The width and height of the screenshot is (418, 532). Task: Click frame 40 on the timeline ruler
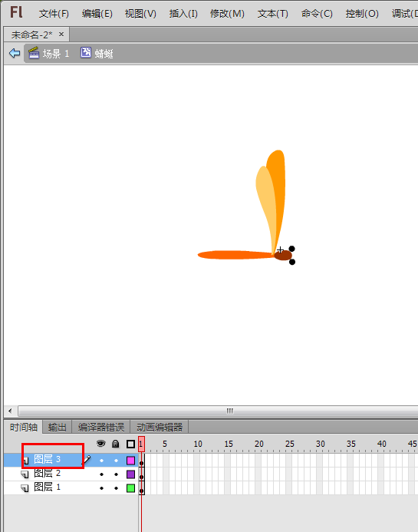(x=382, y=444)
